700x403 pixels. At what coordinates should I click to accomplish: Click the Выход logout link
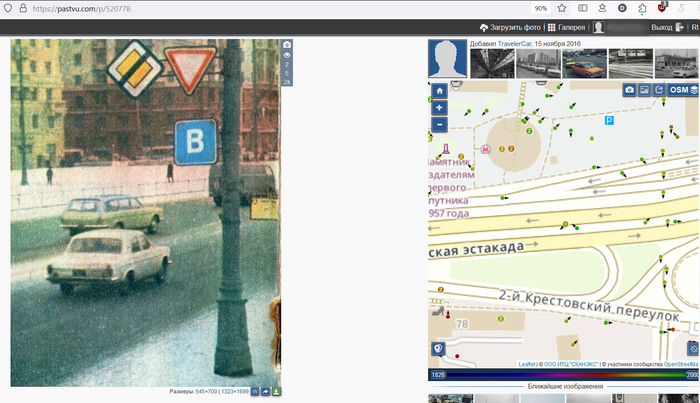(x=667, y=27)
